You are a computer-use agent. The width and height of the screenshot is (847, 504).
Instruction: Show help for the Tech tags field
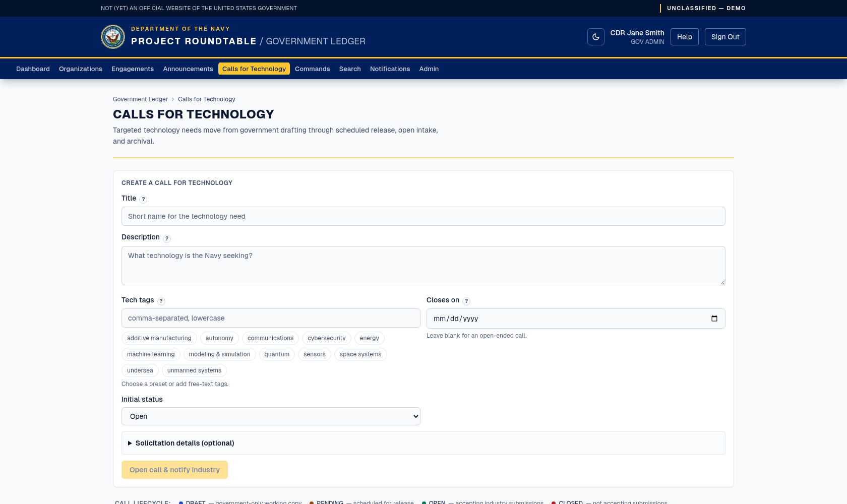[161, 301]
